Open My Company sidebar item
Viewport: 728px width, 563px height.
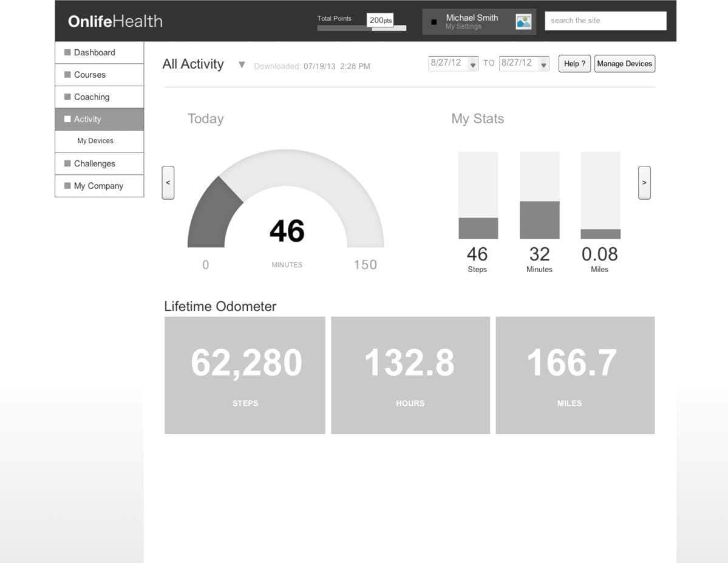[x=100, y=186]
